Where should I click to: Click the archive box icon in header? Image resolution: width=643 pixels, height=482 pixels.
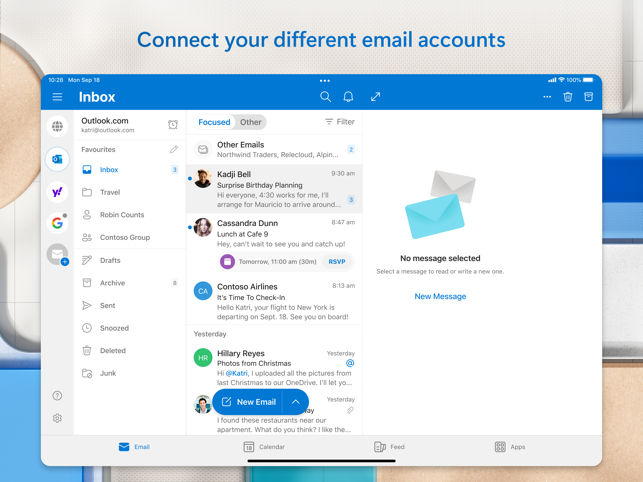tap(588, 97)
